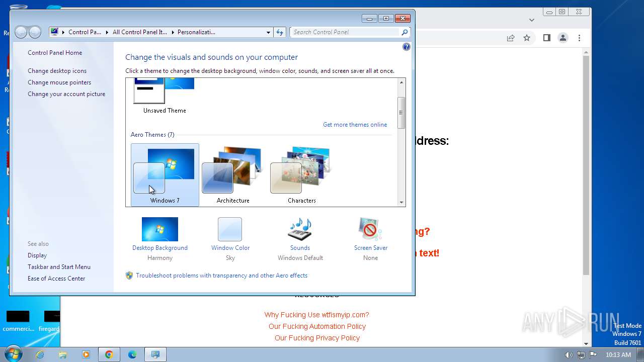
Task: Open Microsoft Edge from the taskbar
Action: point(132,354)
